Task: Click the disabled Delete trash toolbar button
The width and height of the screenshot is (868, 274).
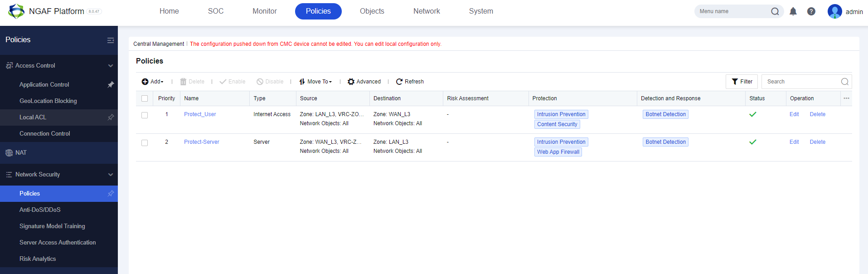Action: tap(192, 82)
